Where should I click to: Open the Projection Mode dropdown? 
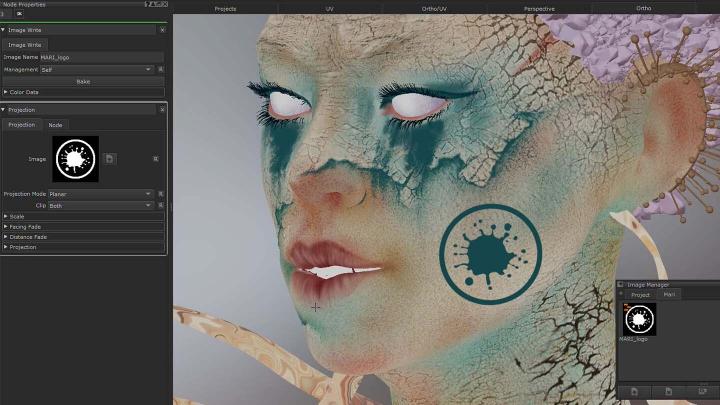pyautogui.click(x=100, y=194)
